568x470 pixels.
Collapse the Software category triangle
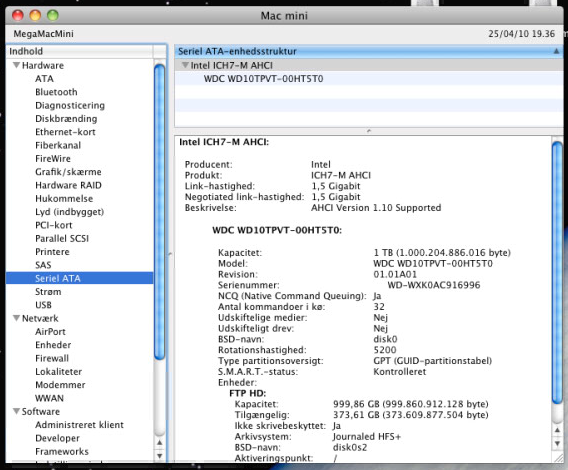[x=16, y=411]
